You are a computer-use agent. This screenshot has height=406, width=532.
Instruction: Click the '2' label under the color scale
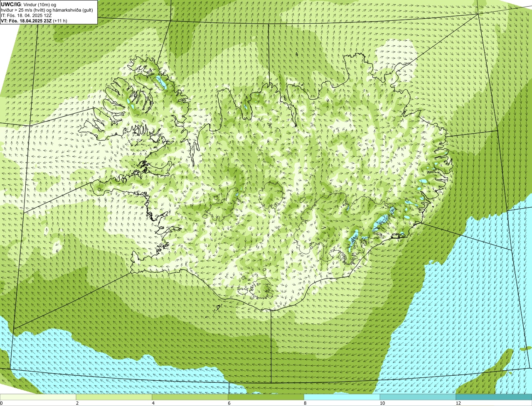(77, 403)
